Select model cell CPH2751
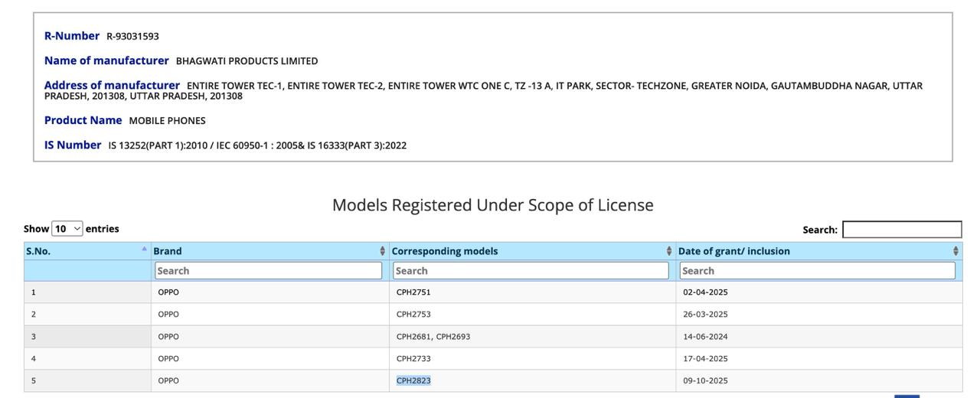Image resolution: width=980 pixels, height=398 pixels. pos(413,292)
